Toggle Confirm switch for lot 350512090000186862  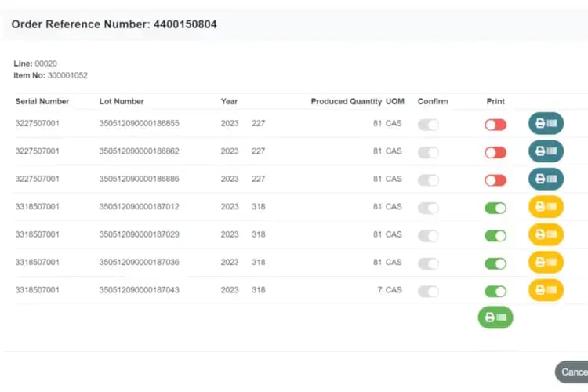(428, 152)
